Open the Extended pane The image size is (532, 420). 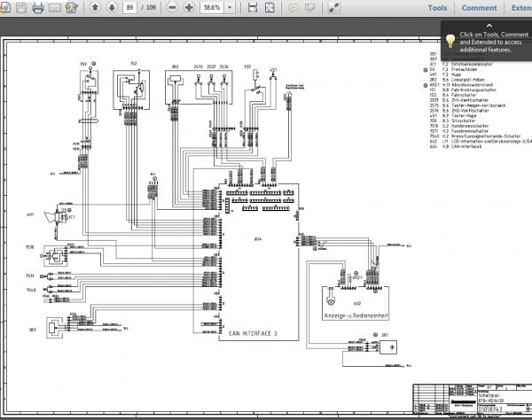tap(521, 8)
